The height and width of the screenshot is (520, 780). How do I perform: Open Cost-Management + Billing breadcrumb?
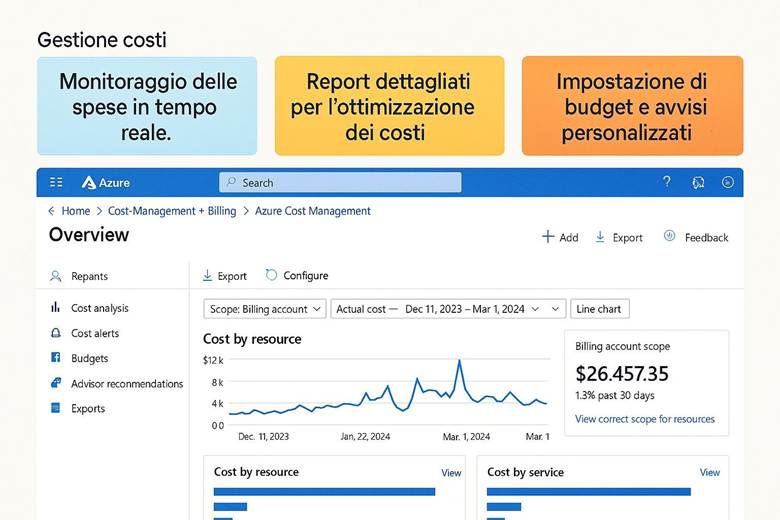(172, 211)
